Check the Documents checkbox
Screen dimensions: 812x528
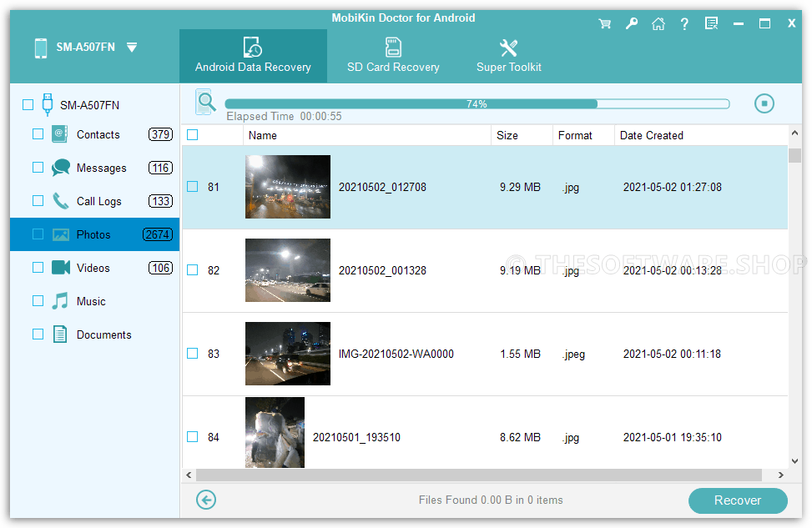pyautogui.click(x=38, y=334)
